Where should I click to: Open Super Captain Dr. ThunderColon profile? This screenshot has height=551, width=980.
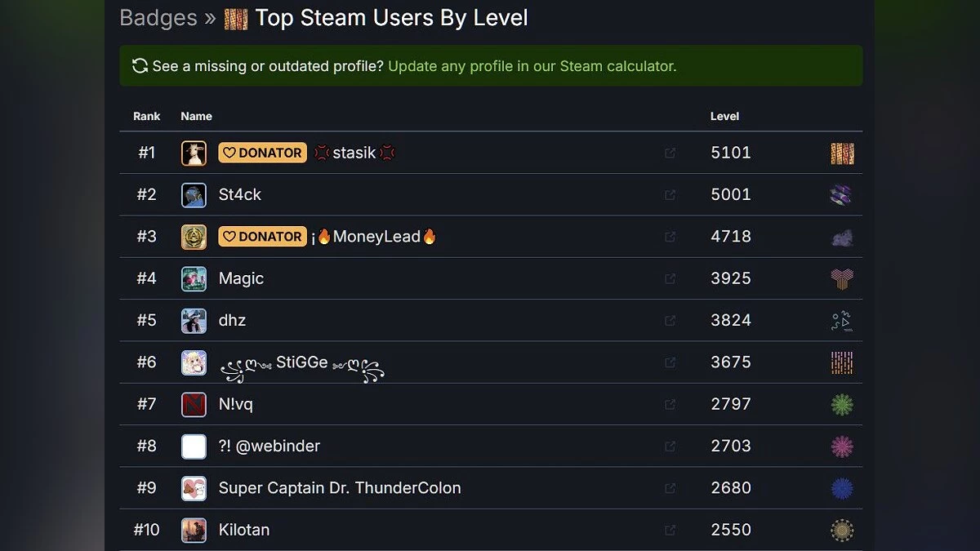tap(340, 488)
